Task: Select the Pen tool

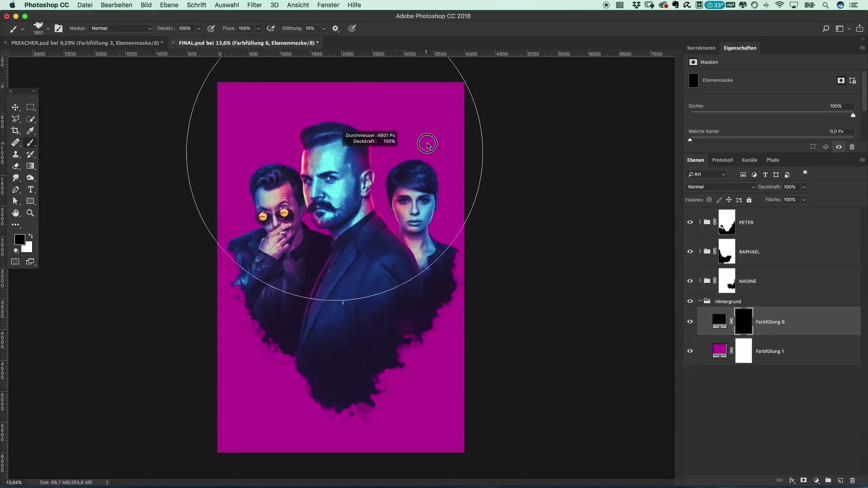Action: point(15,189)
